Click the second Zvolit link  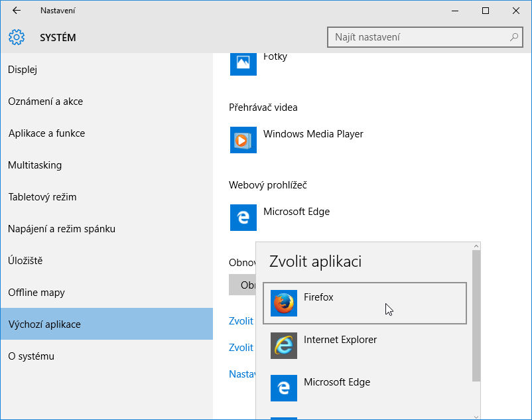tap(241, 348)
